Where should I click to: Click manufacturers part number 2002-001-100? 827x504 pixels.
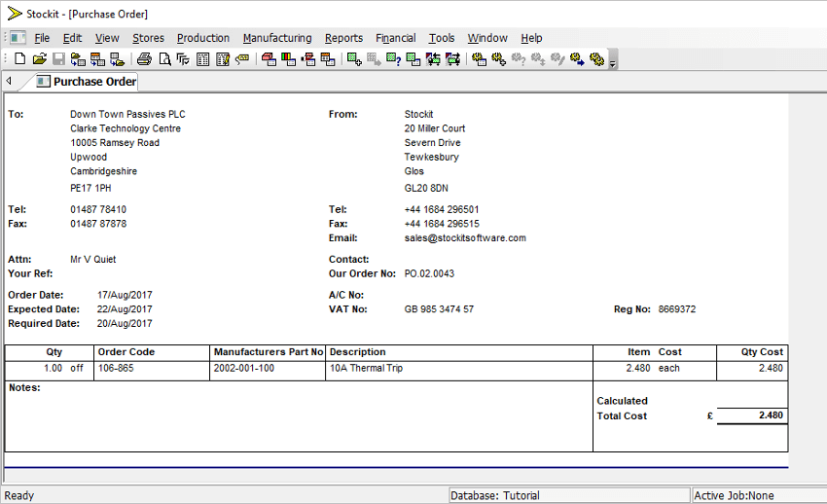click(x=243, y=368)
